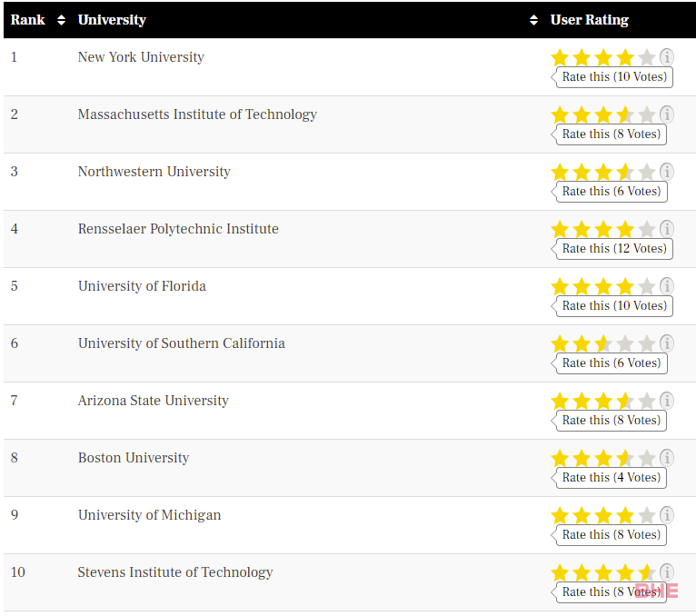Click info icon beside Massachusetts Institute of Technology rating
Image resolution: width=696 pixels, height=616 pixels.
[666, 114]
